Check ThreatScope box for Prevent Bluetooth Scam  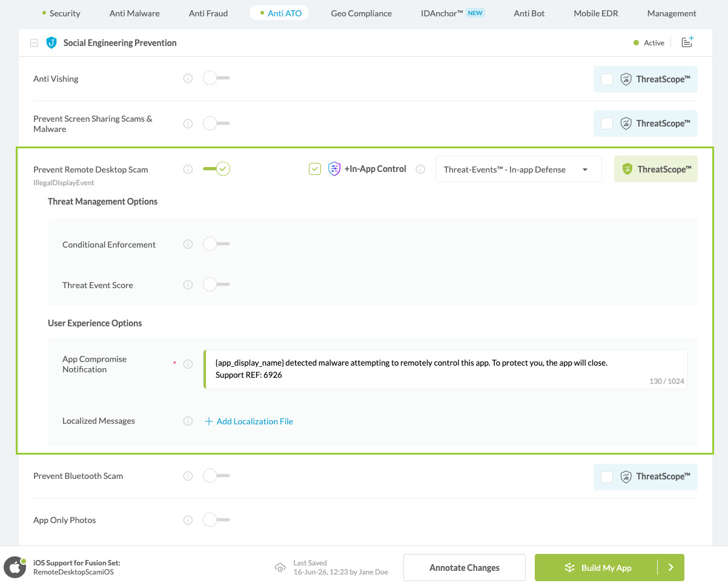(x=607, y=477)
